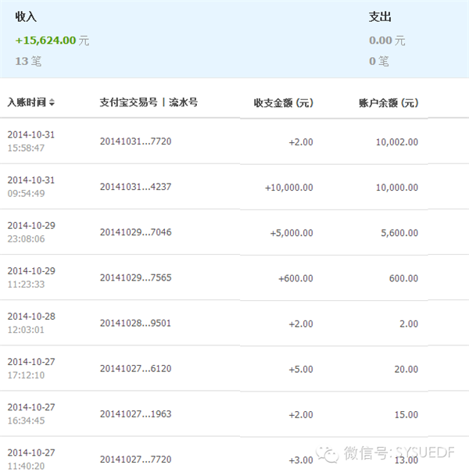Click the +10,000.00 amount entry
The height and width of the screenshot is (476, 469).
tap(288, 188)
